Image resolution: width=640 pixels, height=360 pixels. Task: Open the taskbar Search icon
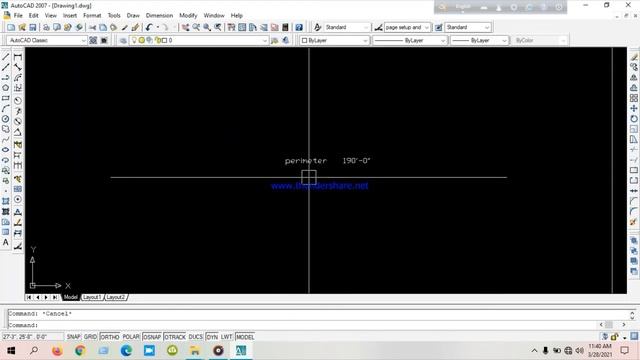pyautogui.click(x=34, y=351)
